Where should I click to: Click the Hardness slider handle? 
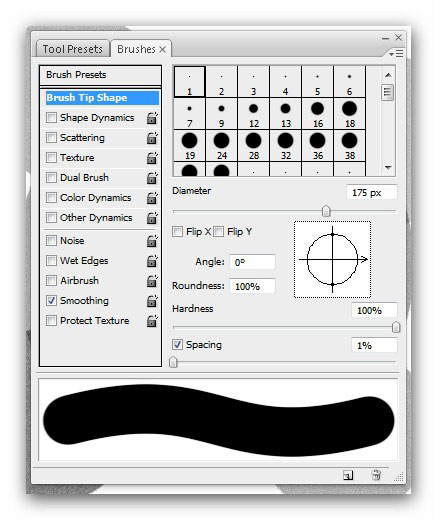click(396, 327)
